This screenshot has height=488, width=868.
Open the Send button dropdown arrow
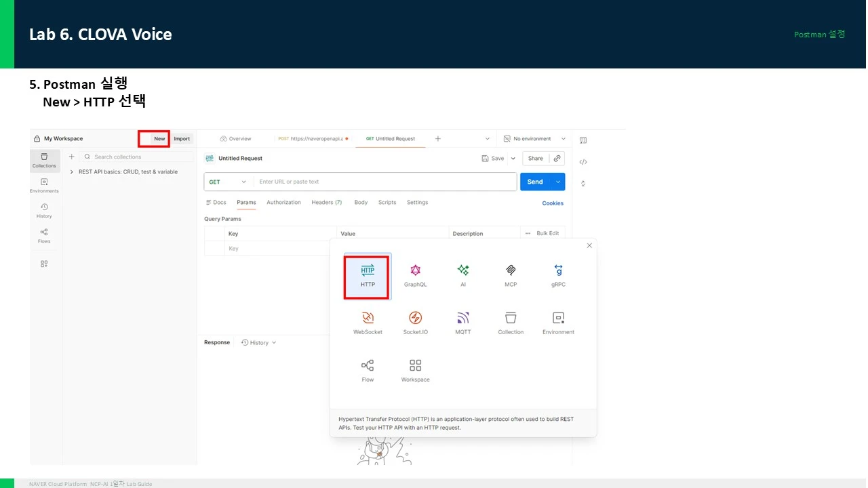(558, 182)
